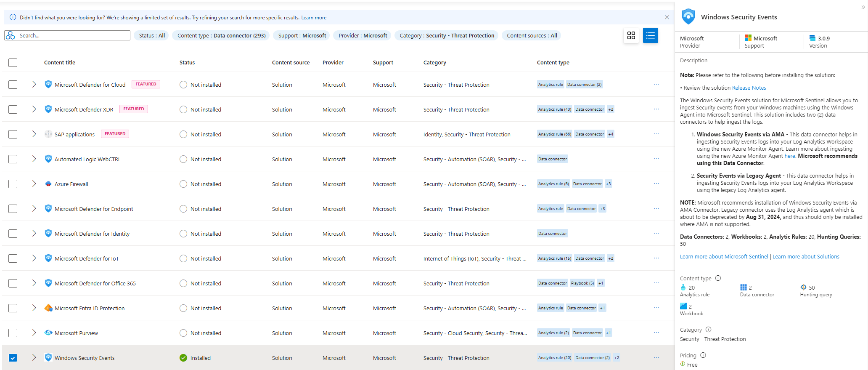
Task: Open more options for Microsoft Purview
Action: pyautogui.click(x=656, y=333)
